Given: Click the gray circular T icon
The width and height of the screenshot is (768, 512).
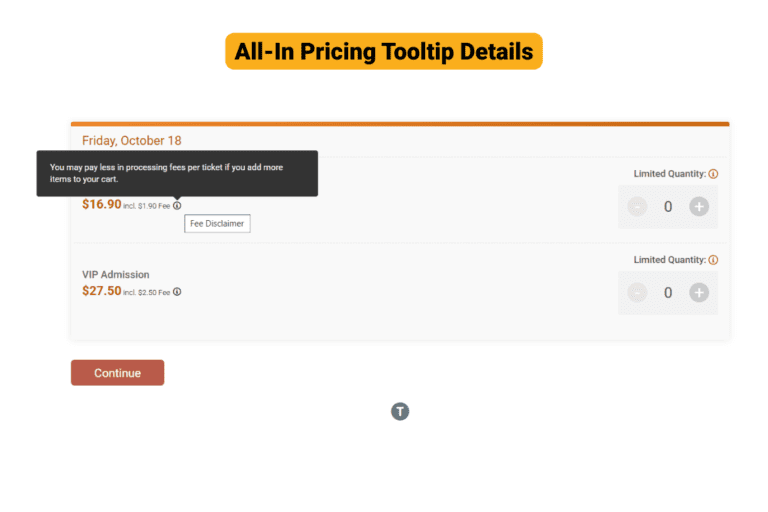Looking at the screenshot, I should [400, 412].
